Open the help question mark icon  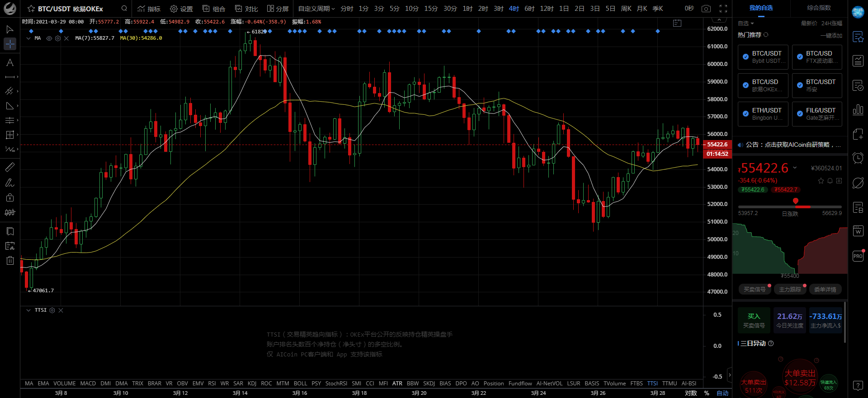pos(858,385)
